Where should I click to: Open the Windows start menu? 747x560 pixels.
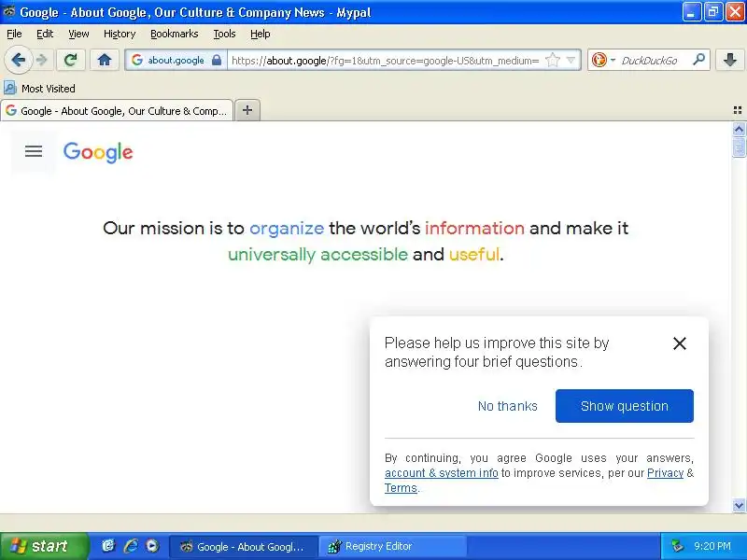click(44, 546)
